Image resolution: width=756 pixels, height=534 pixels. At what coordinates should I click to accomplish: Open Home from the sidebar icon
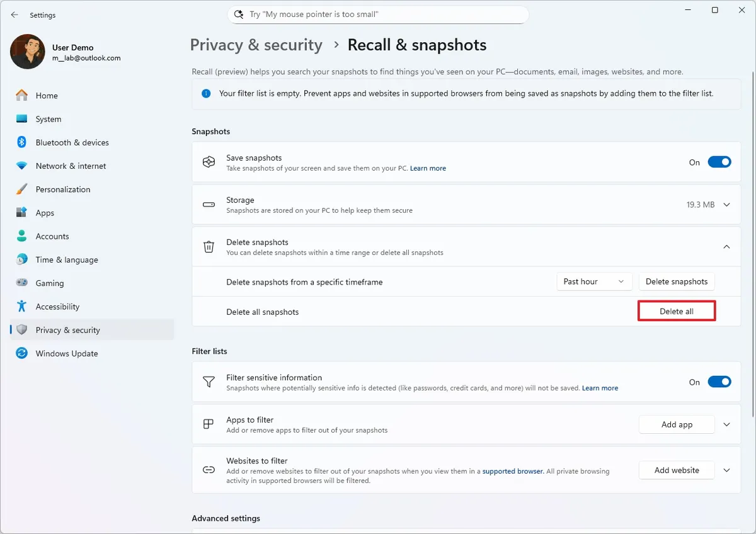[22, 95]
